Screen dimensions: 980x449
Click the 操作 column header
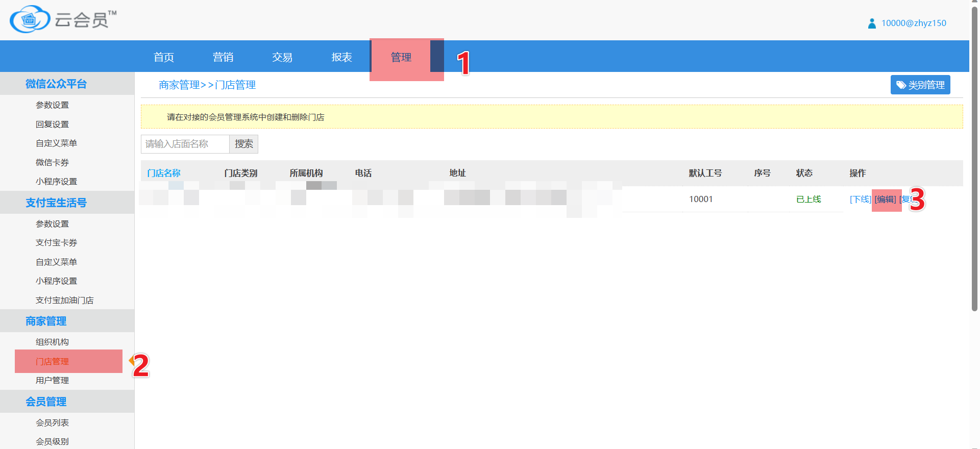coord(857,173)
